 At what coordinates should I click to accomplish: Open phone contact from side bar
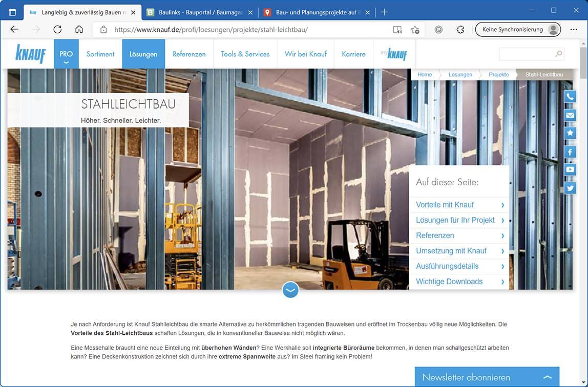coord(570,97)
